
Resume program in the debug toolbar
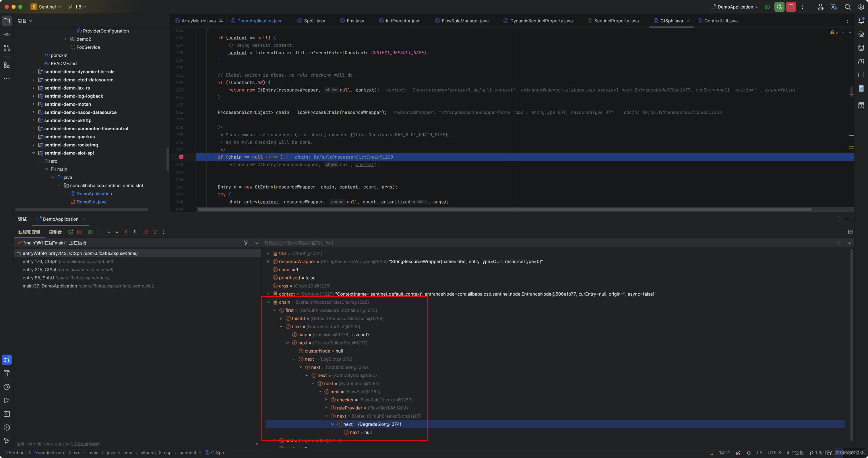pos(90,232)
